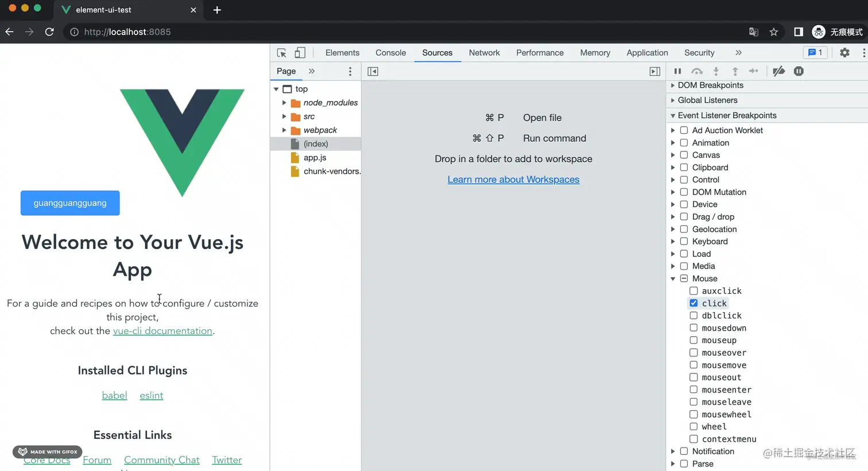Viewport: 868px width, 471px height.
Task: Open the Application tab
Action: tap(647, 53)
